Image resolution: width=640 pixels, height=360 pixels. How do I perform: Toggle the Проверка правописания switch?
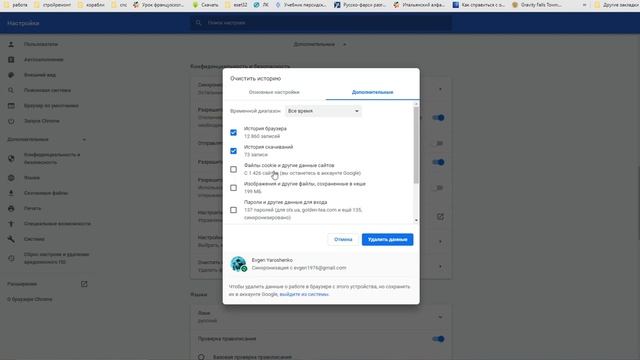(438, 339)
